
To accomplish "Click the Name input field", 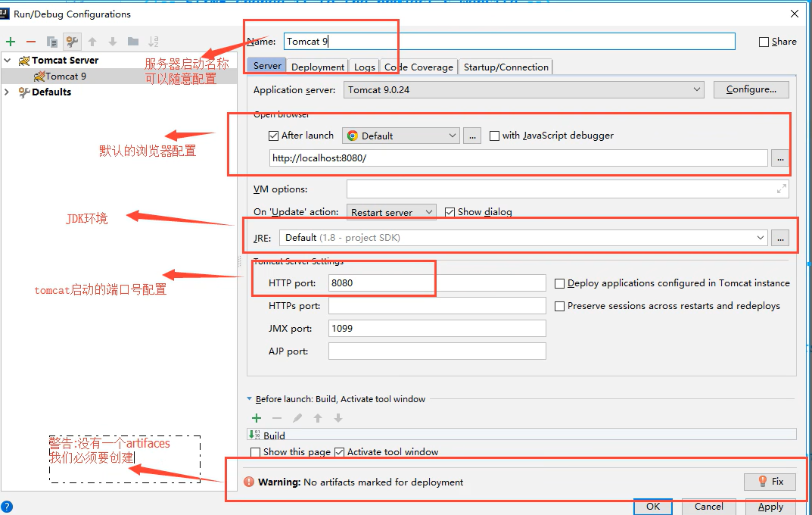I will (x=509, y=42).
